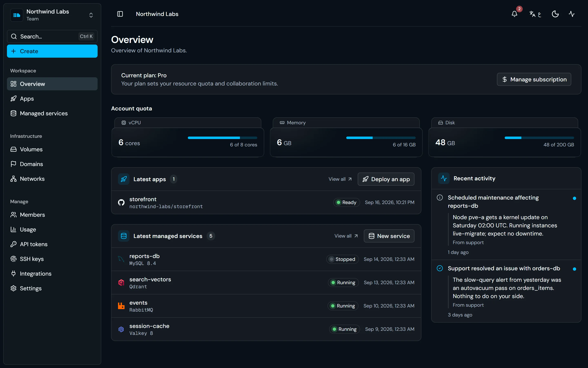Click the Latest managed services database icon

click(x=124, y=236)
